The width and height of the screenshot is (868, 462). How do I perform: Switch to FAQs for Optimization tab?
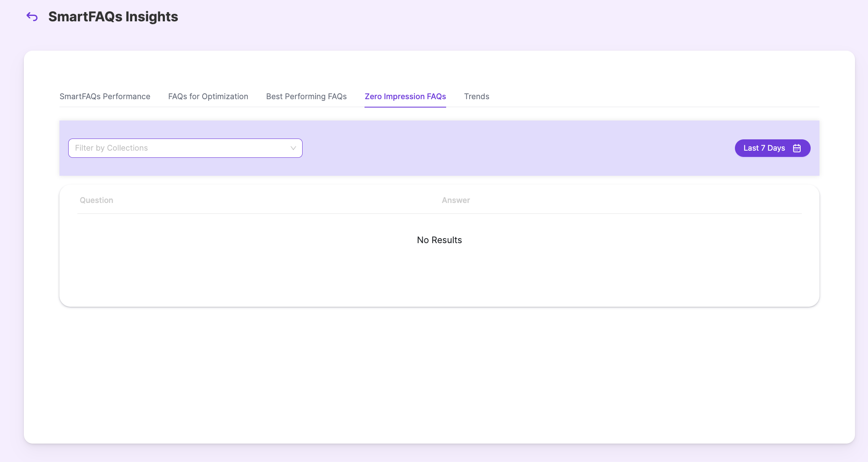click(x=208, y=96)
